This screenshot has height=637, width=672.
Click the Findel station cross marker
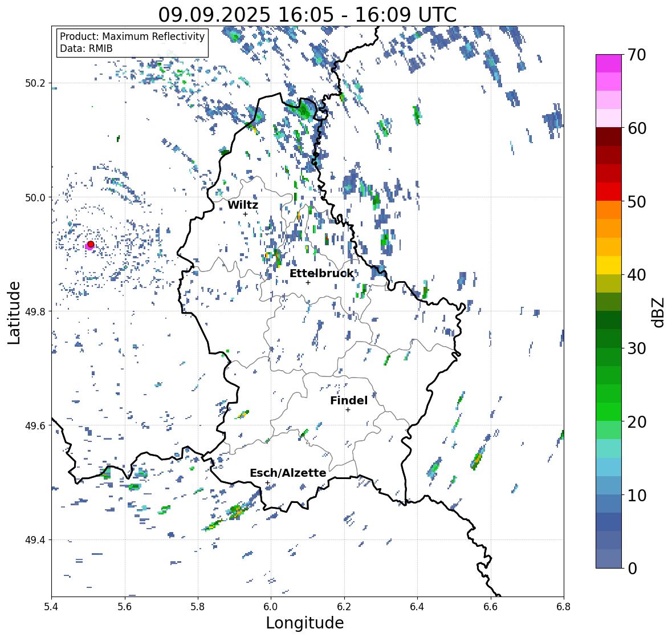point(348,410)
